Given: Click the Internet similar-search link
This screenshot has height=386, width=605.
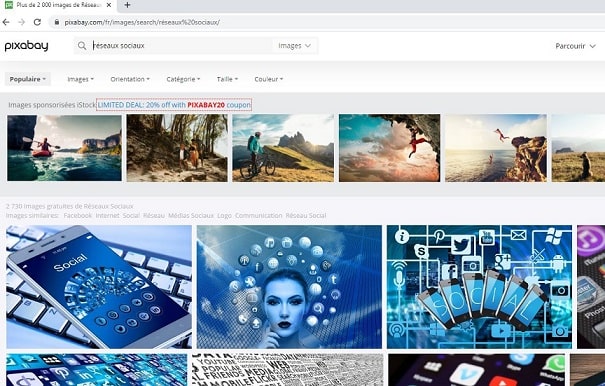Looking at the screenshot, I should point(107,215).
